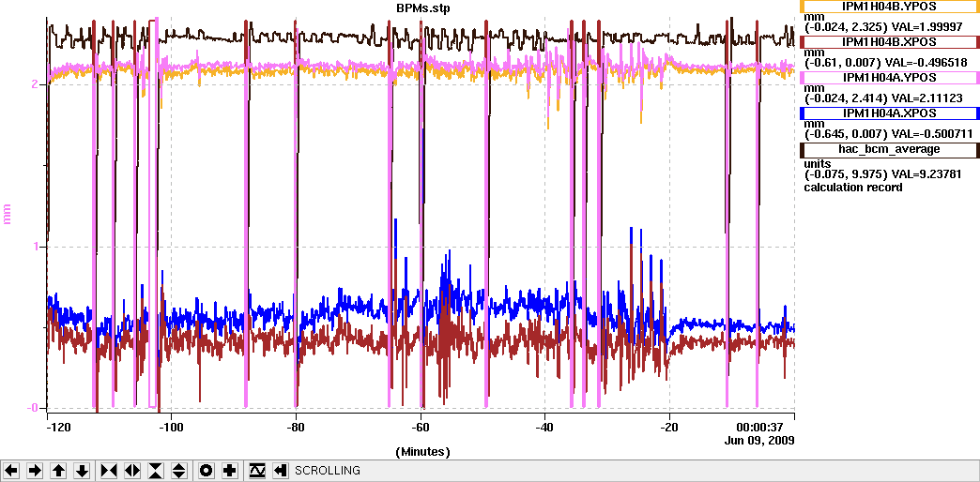Click the -80 tick label on time axis
The image size is (980, 482).
tap(296, 428)
